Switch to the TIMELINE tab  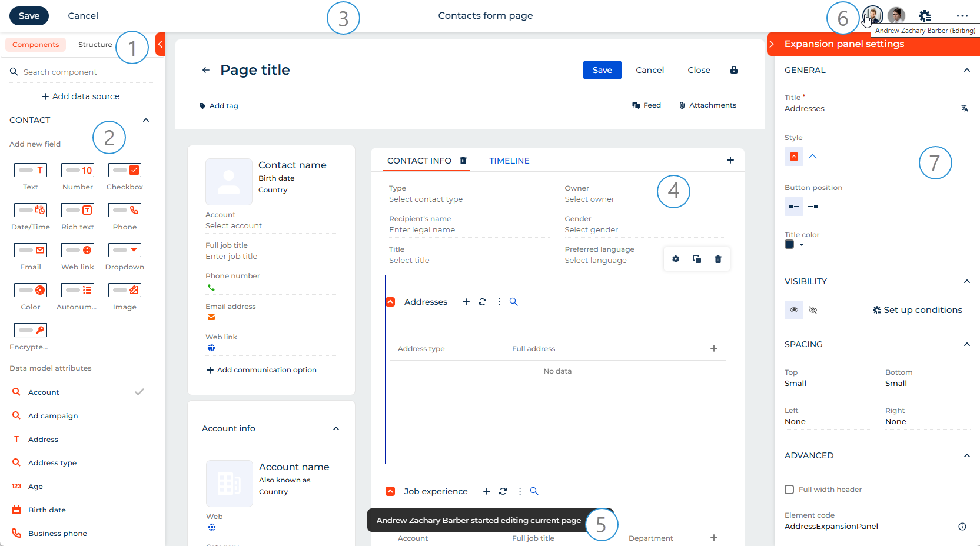[x=509, y=160]
